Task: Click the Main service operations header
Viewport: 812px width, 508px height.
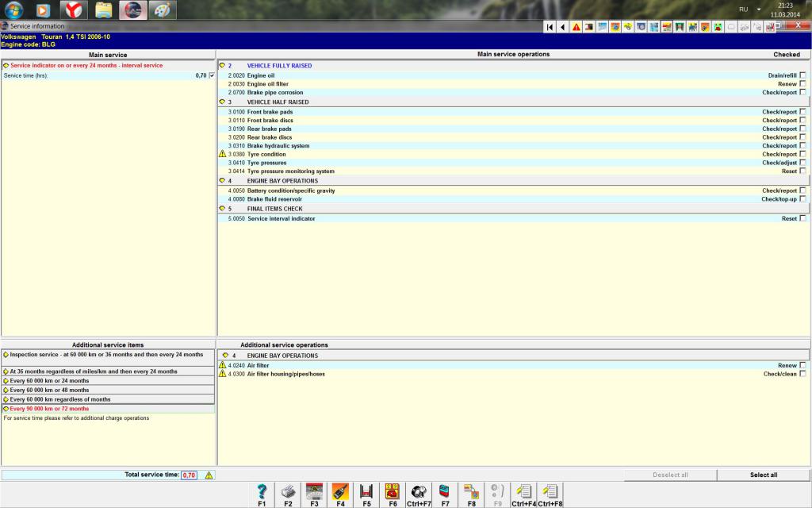Action: 513,54
